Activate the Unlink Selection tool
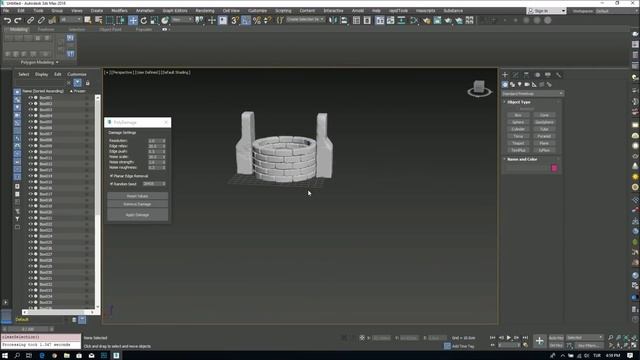Screen dimensions: 640x360 (41, 20)
